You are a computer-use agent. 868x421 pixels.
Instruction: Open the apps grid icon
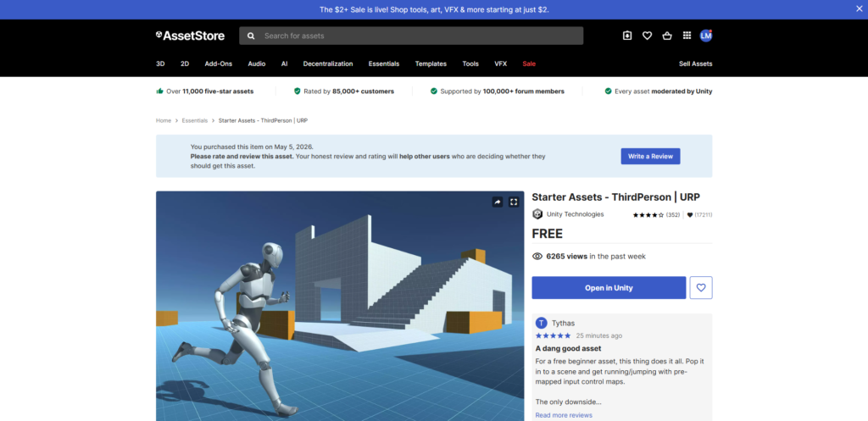click(x=687, y=36)
